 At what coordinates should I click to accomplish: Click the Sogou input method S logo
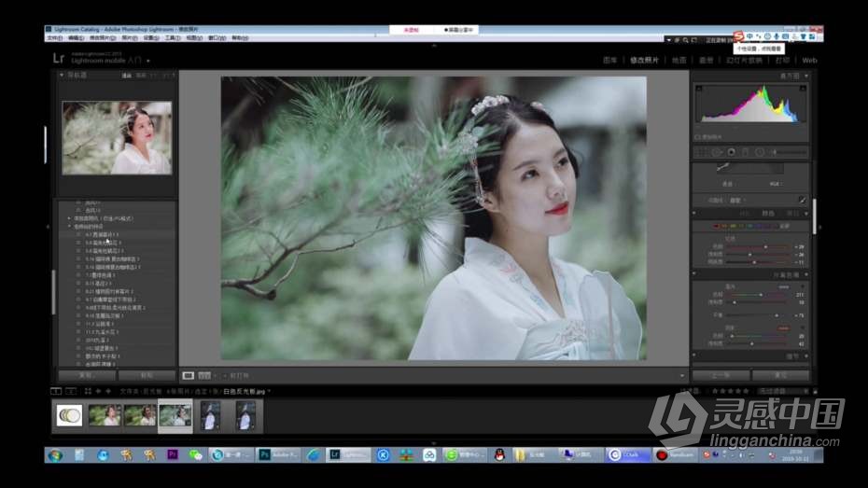pos(738,36)
